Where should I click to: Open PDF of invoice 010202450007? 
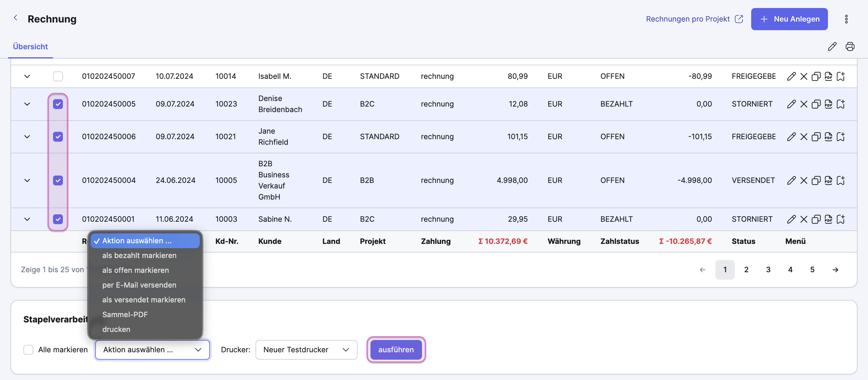pos(828,76)
